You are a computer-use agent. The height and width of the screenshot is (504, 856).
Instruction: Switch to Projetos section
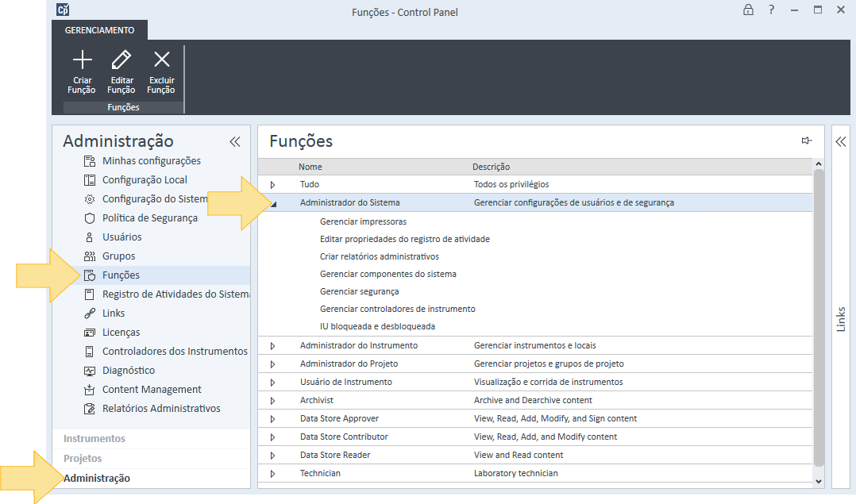(83, 458)
